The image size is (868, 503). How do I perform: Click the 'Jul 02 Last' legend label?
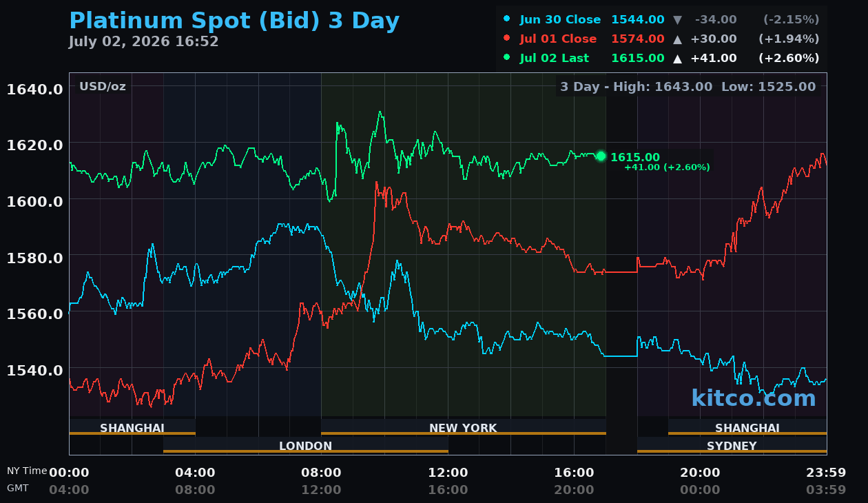point(555,59)
